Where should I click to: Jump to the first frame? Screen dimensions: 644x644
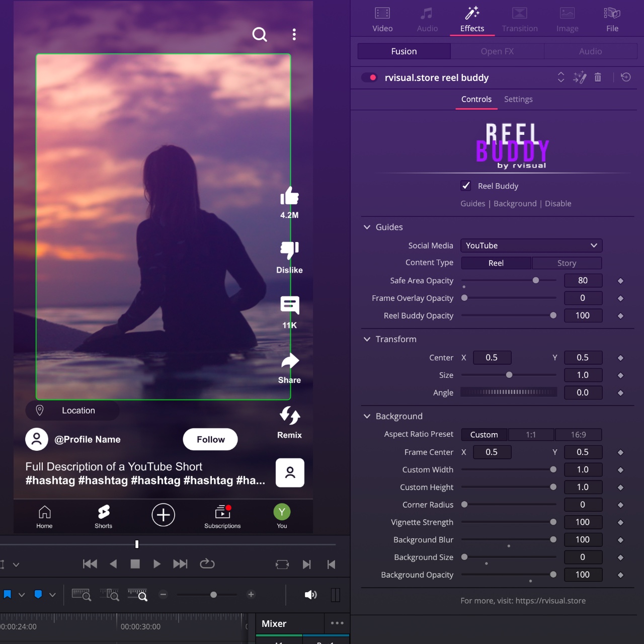90,564
